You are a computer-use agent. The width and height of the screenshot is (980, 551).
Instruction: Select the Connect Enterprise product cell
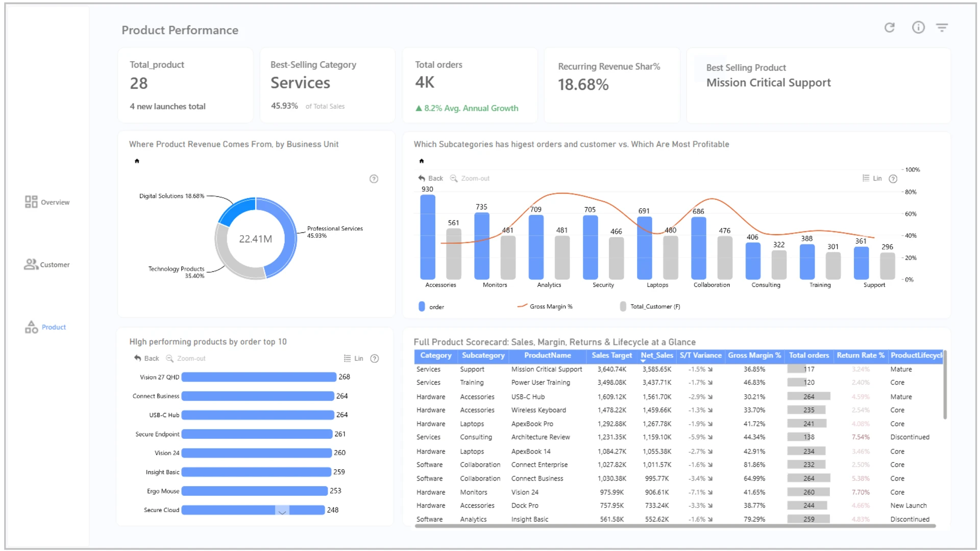[x=540, y=465]
